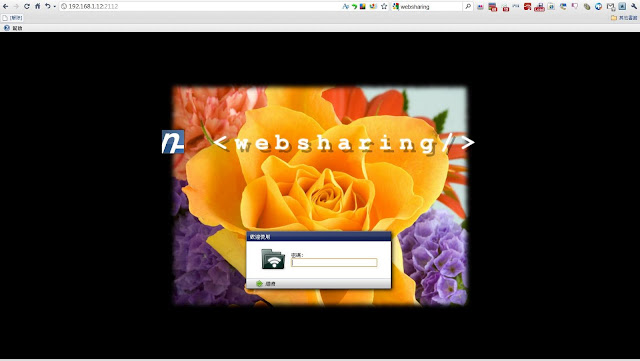Click the magnifier search button
The image size is (640, 361).
(468, 7)
